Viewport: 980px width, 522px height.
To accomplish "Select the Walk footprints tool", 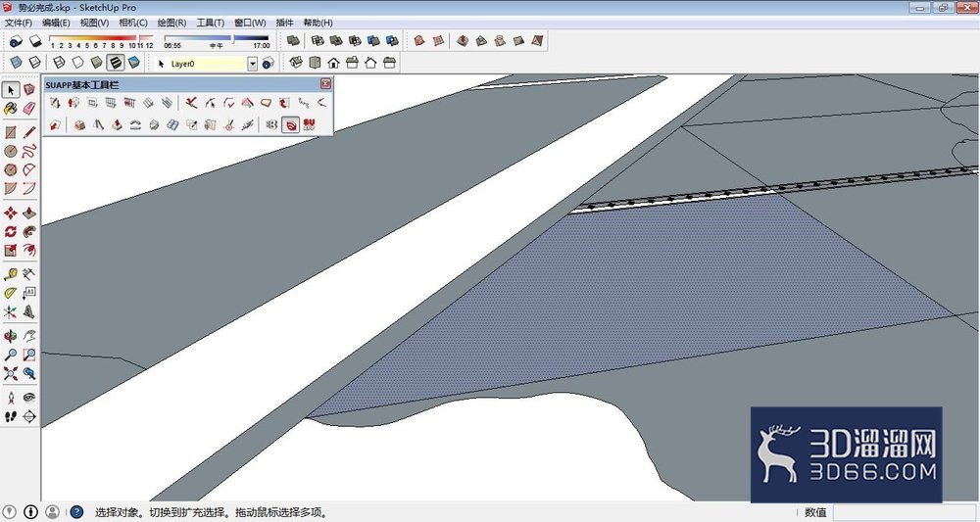I will (11, 416).
